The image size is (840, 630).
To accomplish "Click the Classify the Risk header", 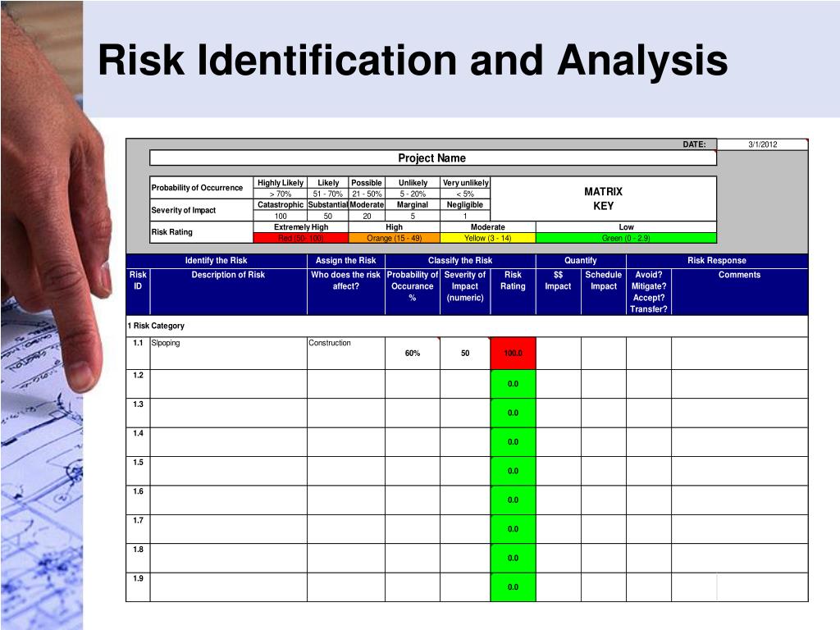I will pyautogui.click(x=460, y=260).
